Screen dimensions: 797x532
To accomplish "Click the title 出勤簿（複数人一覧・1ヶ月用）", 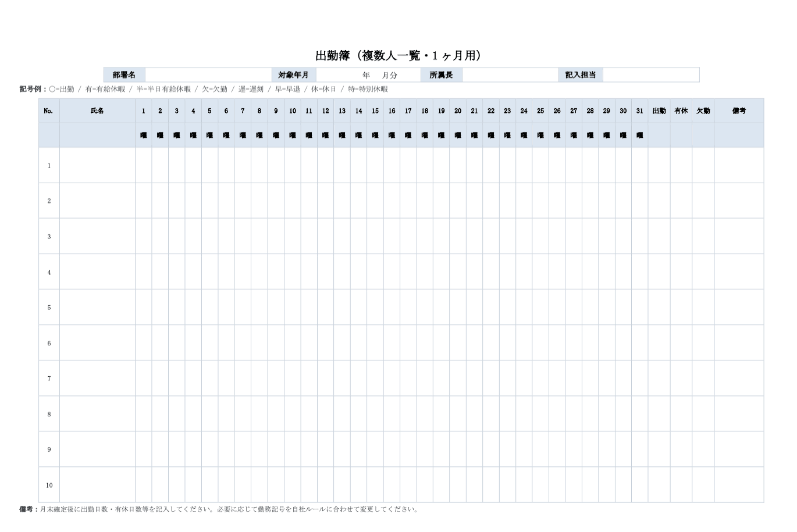I will pos(398,56).
